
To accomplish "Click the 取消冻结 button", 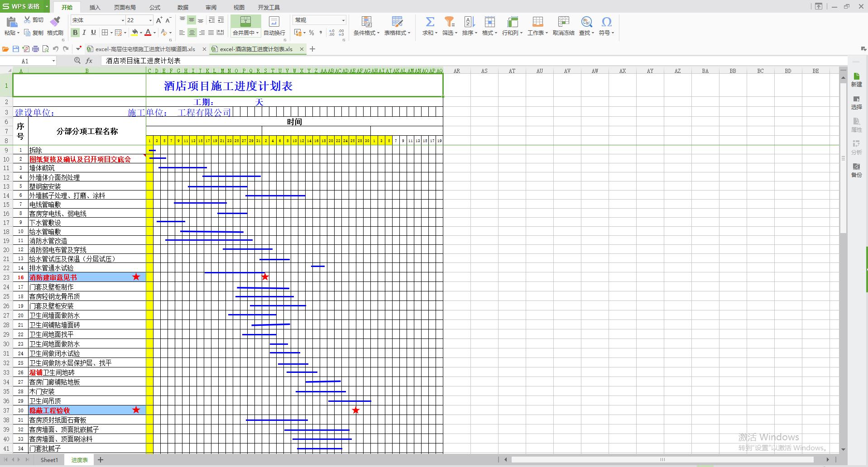I will tap(563, 25).
